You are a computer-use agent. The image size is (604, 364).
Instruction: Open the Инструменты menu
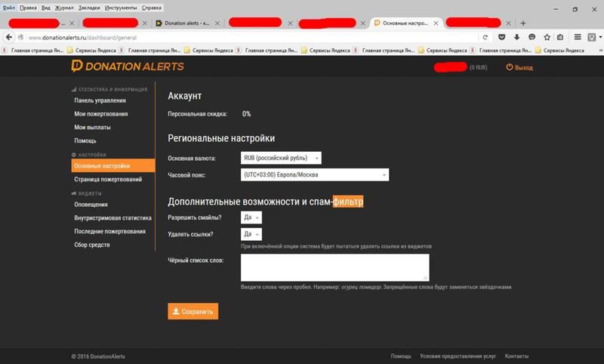(x=121, y=8)
